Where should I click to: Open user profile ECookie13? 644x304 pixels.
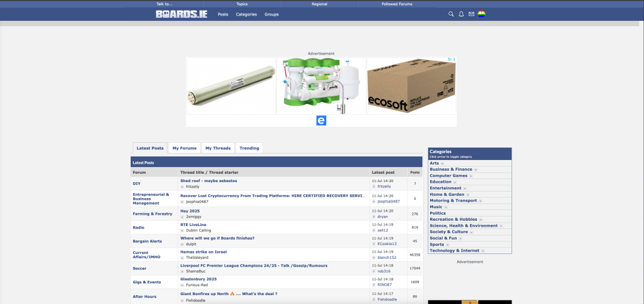(x=387, y=244)
